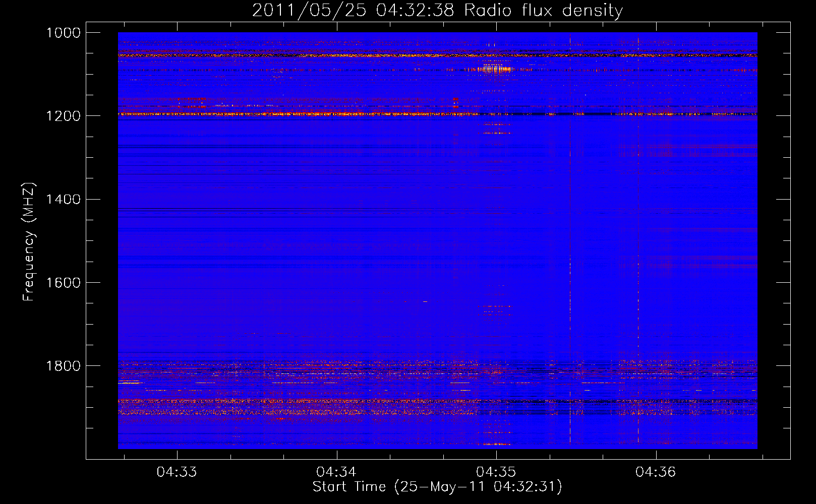Image resolution: width=816 pixels, height=504 pixels.
Task: Click the "Start Time (25-May-11 04:32:31)" axis label
Action: 437,487
